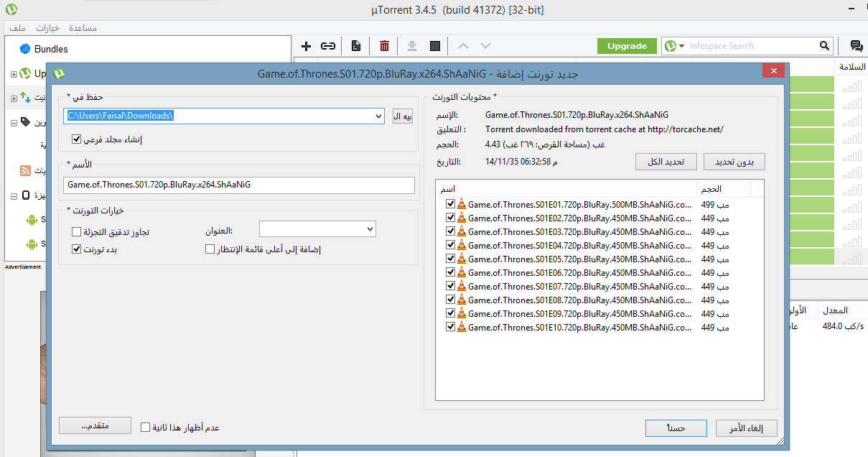Collapse the Labels sidebar tree node
The height and width of the screenshot is (457, 868).
[x=14, y=123]
